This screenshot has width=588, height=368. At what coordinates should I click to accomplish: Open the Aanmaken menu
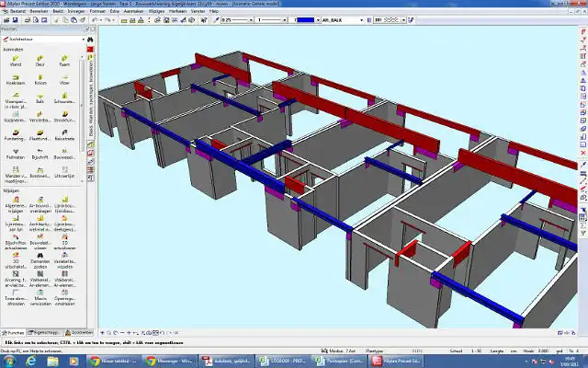tap(131, 10)
